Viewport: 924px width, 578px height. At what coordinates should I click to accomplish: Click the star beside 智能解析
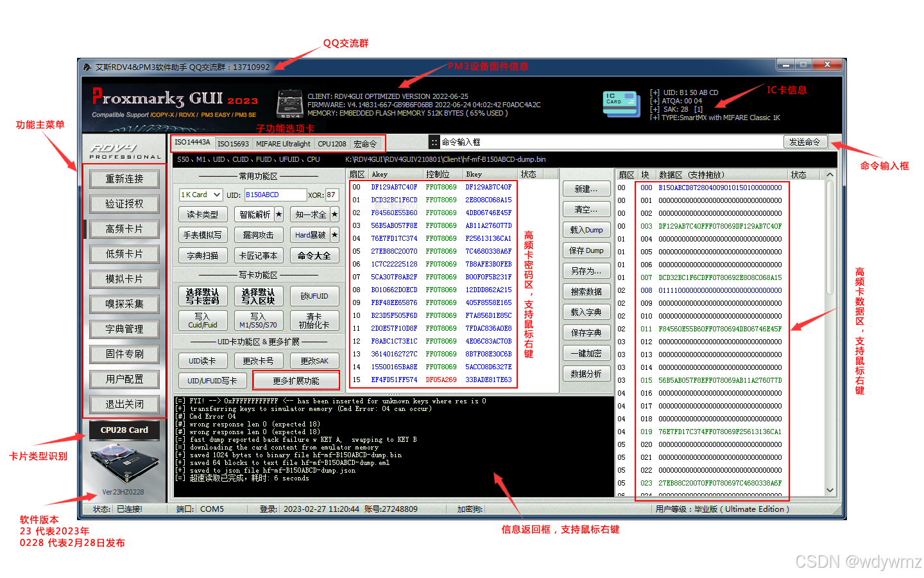(x=278, y=214)
